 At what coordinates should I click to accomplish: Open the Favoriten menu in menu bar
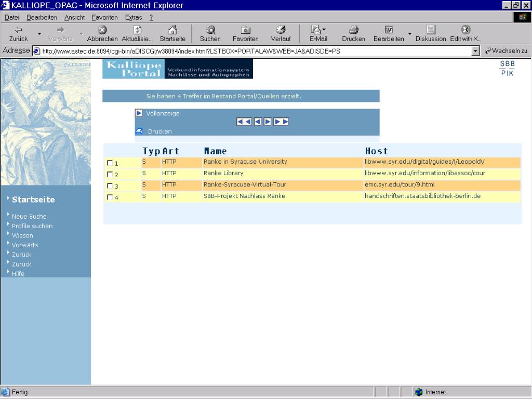click(x=104, y=17)
